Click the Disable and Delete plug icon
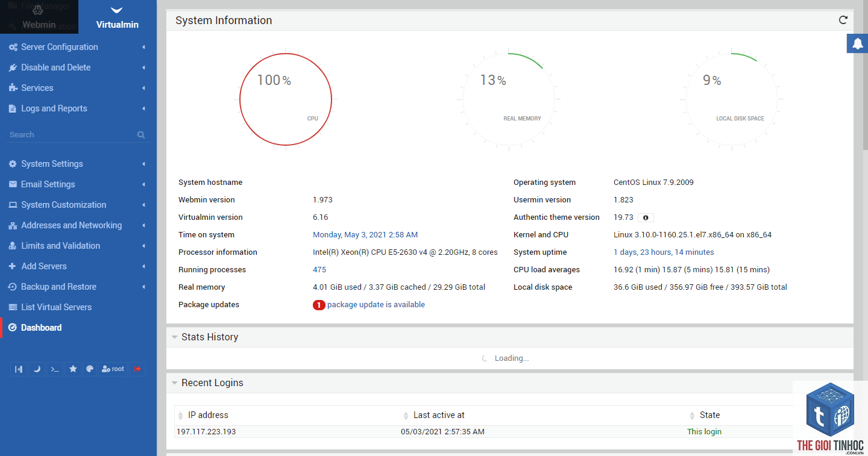868x456 pixels. point(13,67)
